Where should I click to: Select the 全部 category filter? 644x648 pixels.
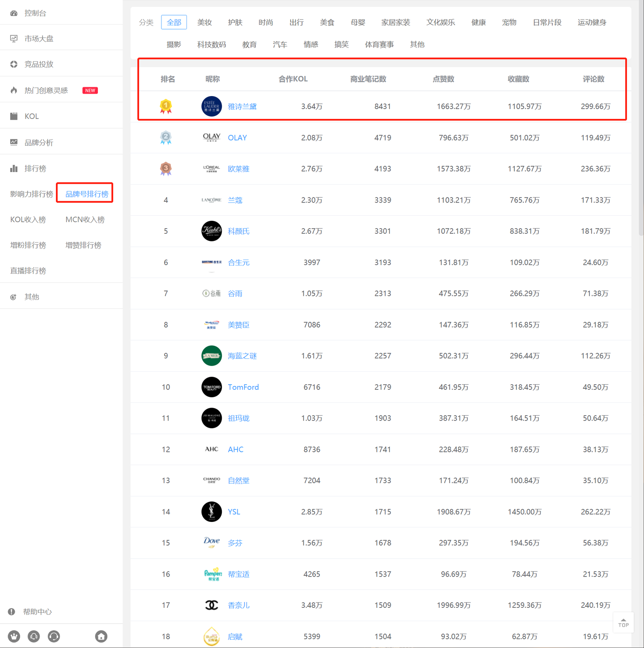point(174,22)
